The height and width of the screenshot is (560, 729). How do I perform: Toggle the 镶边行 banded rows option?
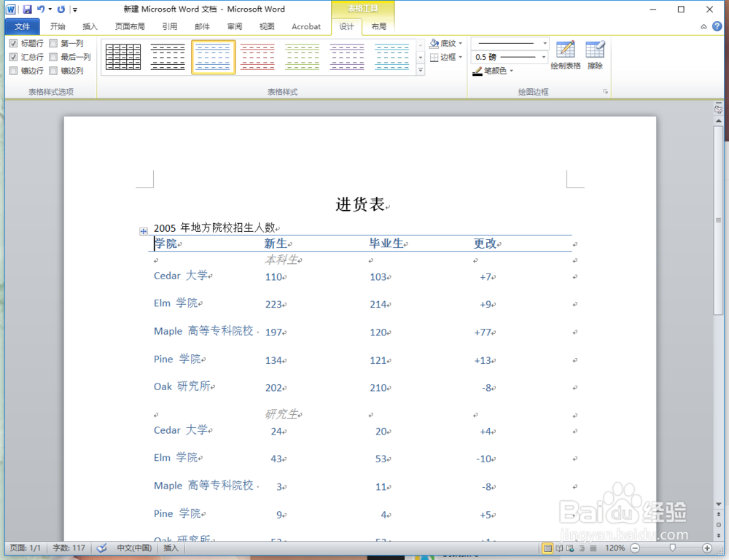click(12, 70)
